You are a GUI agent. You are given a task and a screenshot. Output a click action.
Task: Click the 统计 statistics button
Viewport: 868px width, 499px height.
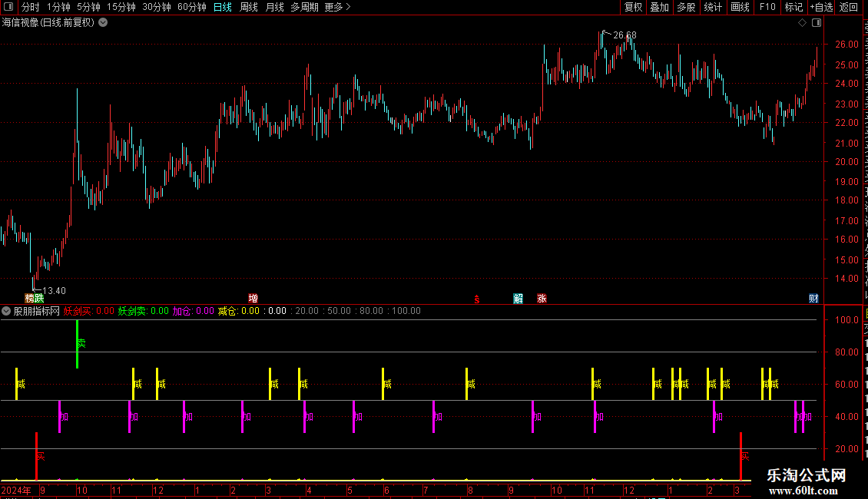click(712, 7)
